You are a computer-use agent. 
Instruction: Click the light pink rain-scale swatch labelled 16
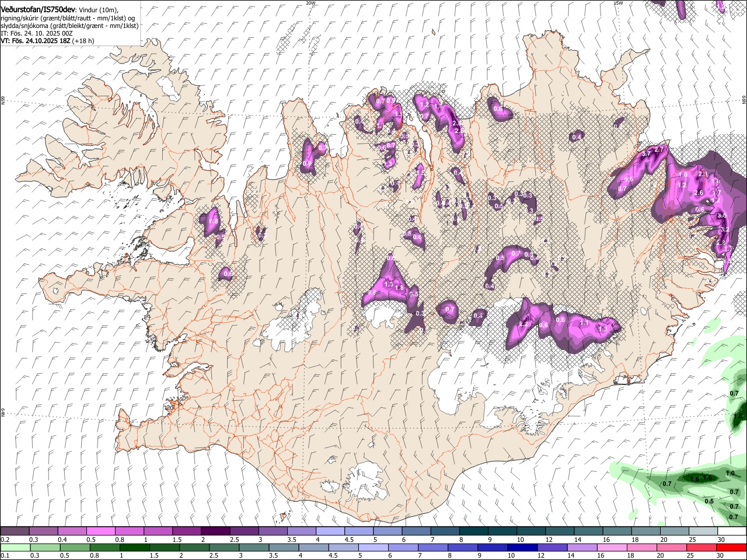[x=612, y=547]
